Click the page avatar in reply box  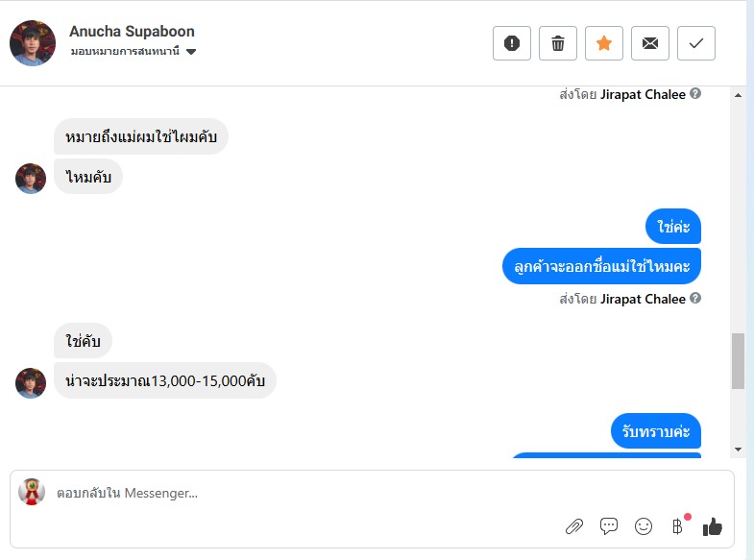[33, 492]
